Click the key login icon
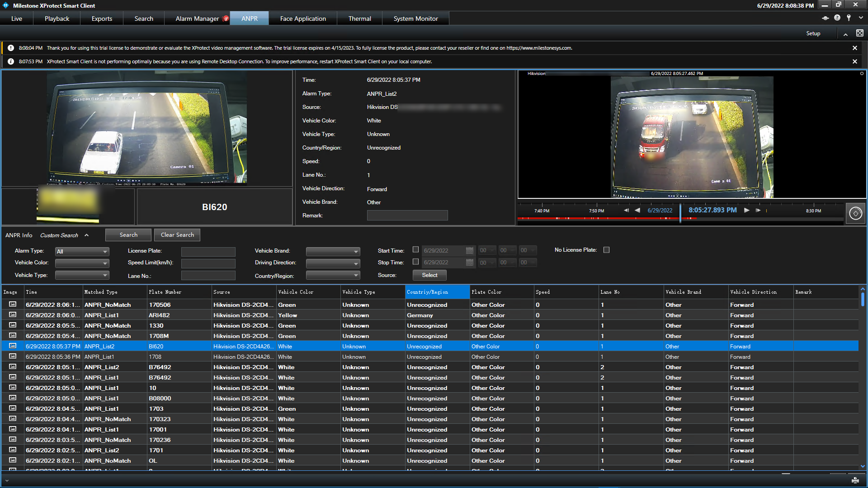This screenshot has width=868, height=488. click(x=849, y=18)
